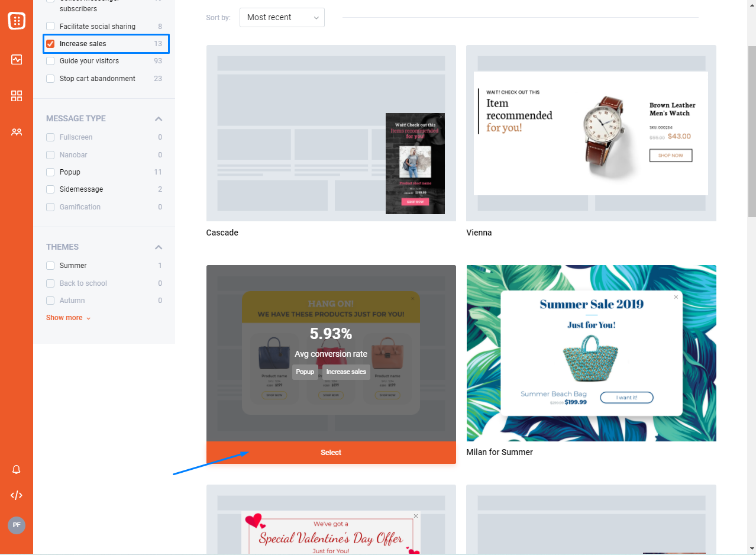Expand themes with Show more

tap(69, 318)
